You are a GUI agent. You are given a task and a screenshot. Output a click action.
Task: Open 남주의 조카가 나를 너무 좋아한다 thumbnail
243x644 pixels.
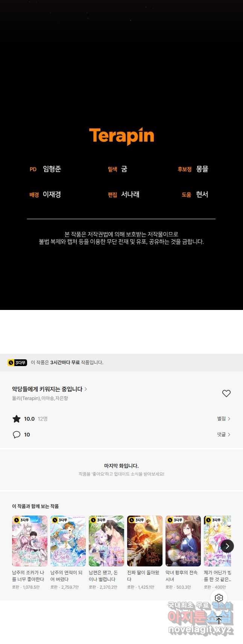[30, 541]
